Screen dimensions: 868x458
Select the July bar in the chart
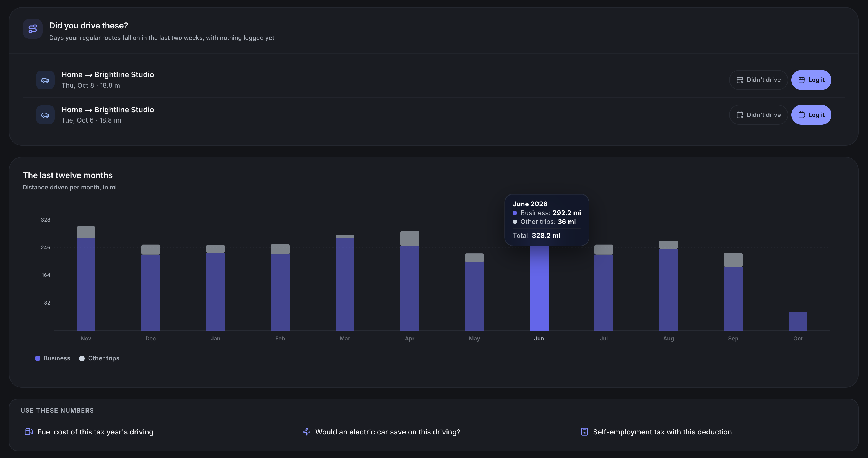(604, 287)
